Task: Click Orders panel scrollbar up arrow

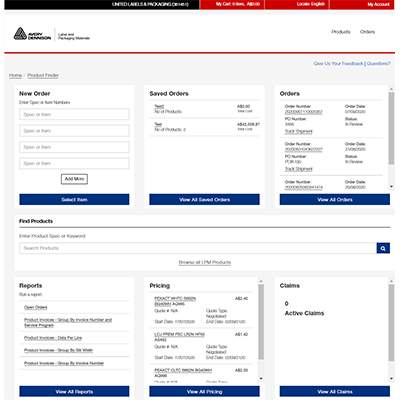Action: click(391, 89)
